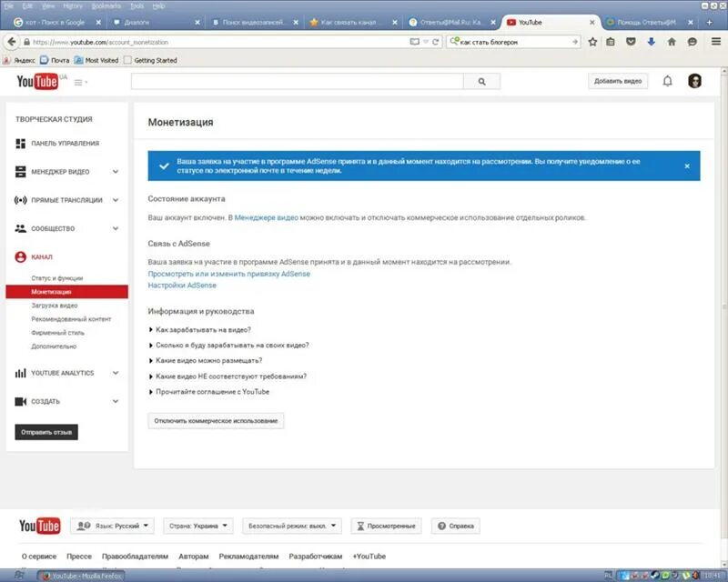Open Статус и функции page
This screenshot has width=728, height=582.
click(x=57, y=278)
